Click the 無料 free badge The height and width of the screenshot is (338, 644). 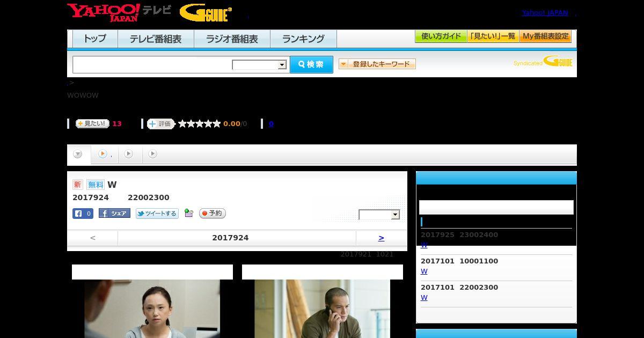point(96,185)
